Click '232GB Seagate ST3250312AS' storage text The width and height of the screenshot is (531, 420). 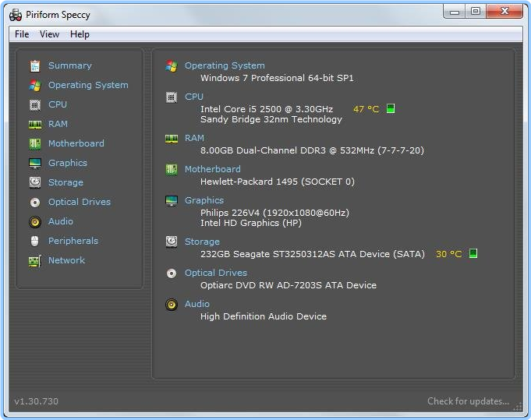coord(313,254)
